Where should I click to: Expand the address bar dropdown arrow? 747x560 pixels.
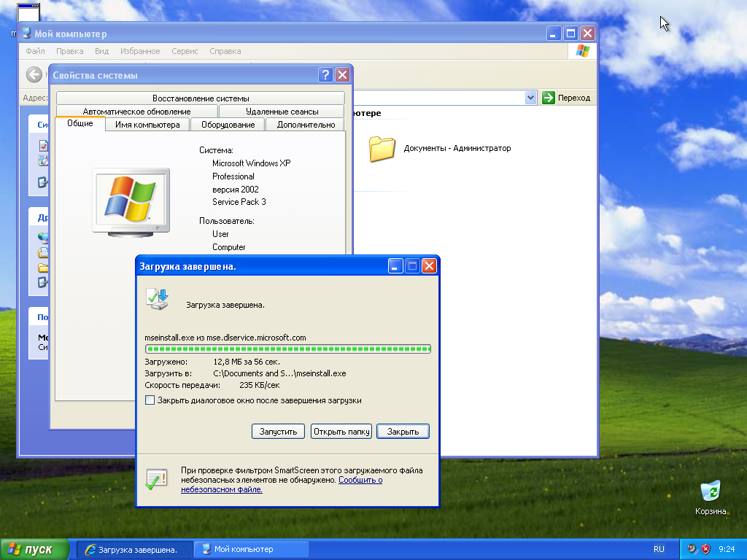click(x=530, y=98)
